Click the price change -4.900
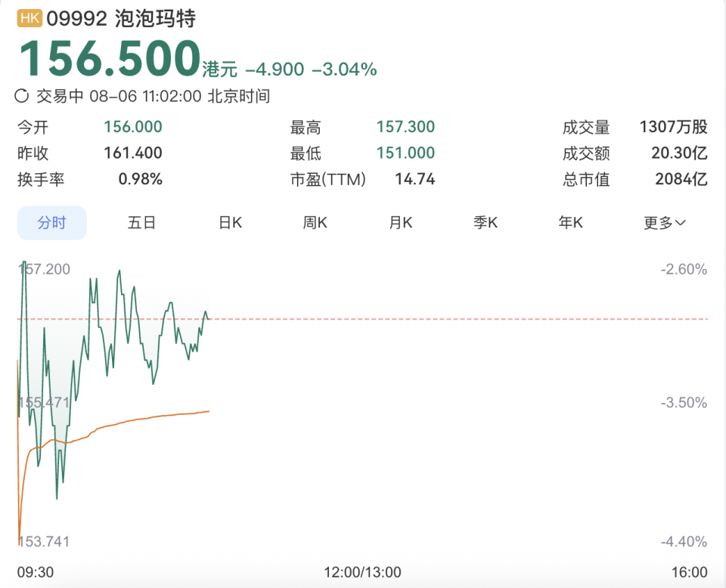Screen dimensions: 726x588 [x=275, y=70]
